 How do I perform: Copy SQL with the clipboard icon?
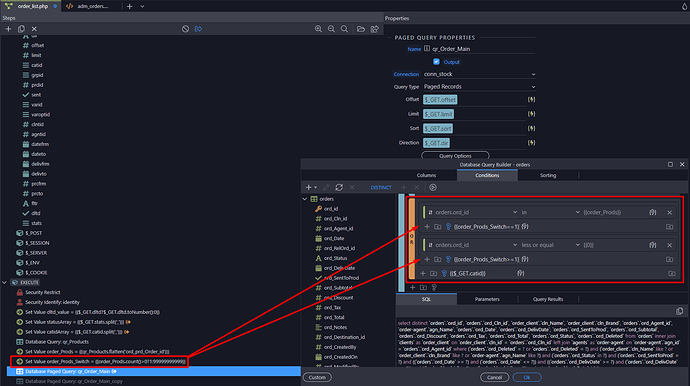(x=679, y=311)
